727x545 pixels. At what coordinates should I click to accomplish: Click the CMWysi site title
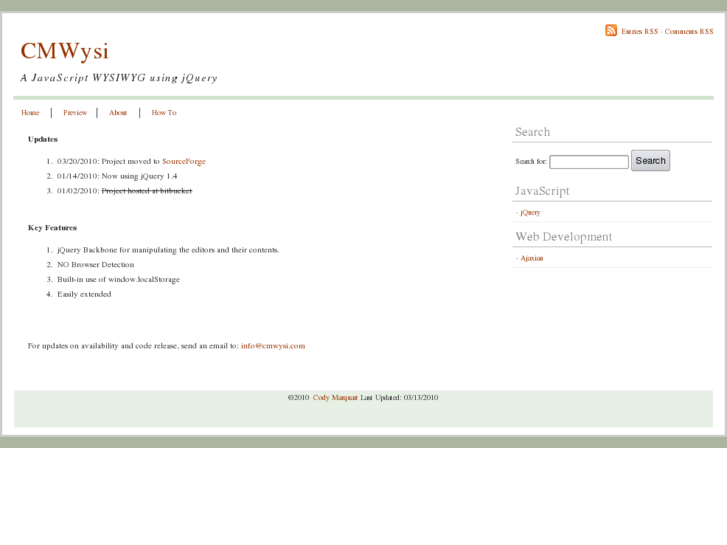(64, 51)
